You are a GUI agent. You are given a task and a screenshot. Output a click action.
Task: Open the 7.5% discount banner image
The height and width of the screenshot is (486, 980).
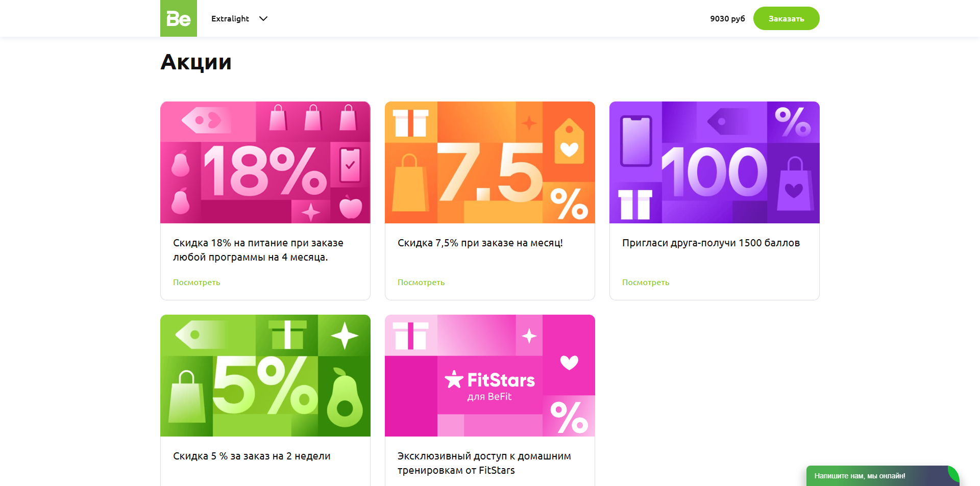[489, 162]
